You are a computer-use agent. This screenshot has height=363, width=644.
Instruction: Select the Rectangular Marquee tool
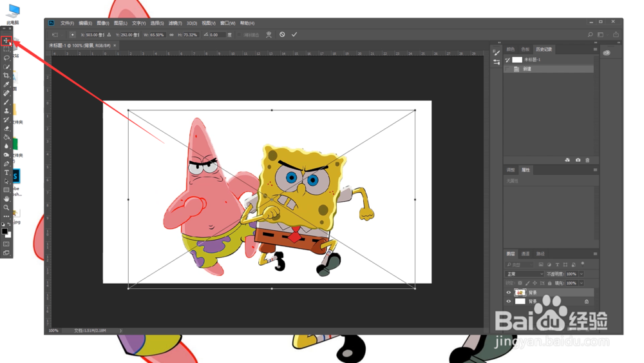point(6,49)
